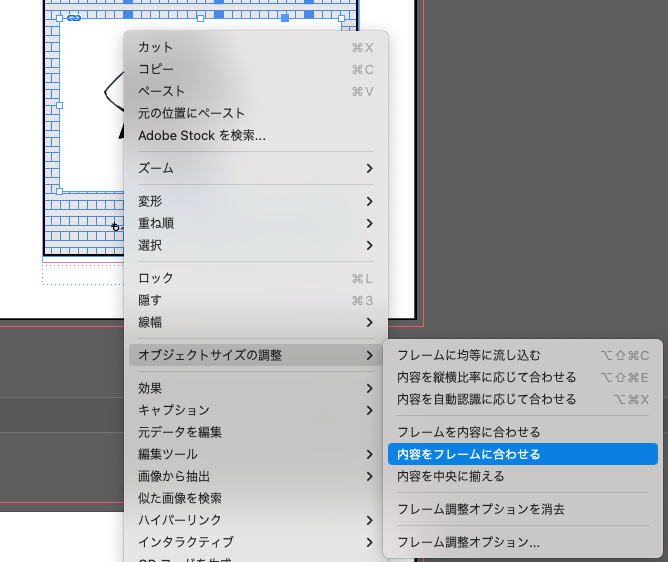Expand the キャプション submenu
The image size is (668, 562).
coord(256,410)
